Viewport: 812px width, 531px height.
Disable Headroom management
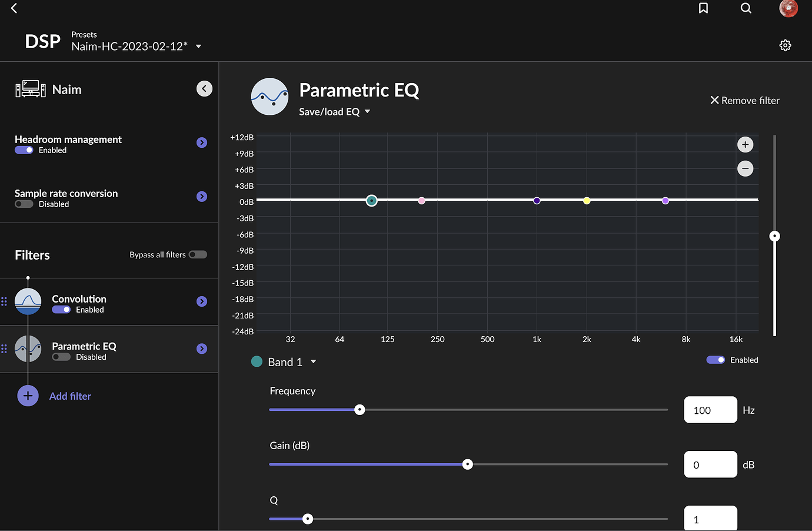(x=23, y=150)
